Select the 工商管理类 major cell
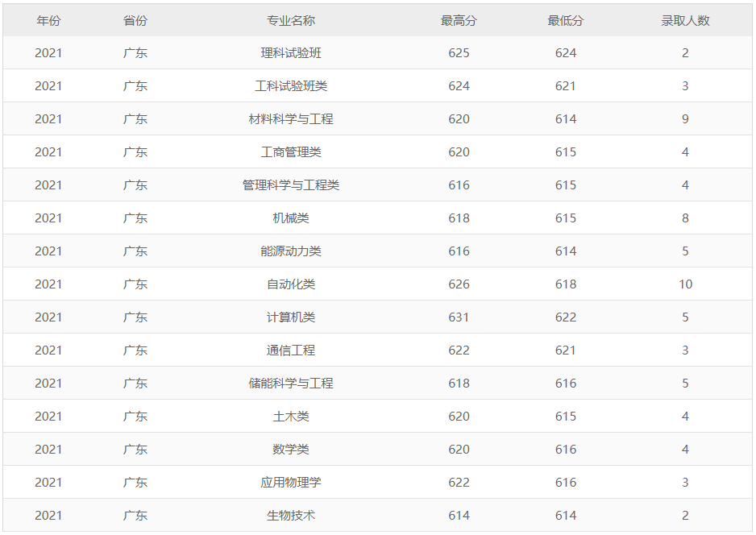This screenshot has width=756, height=535. point(291,152)
